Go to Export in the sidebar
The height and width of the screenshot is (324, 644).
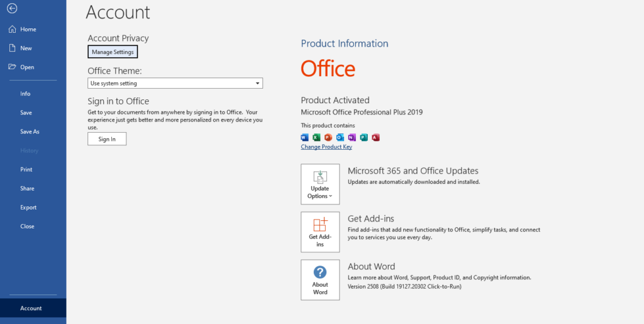[33, 208]
